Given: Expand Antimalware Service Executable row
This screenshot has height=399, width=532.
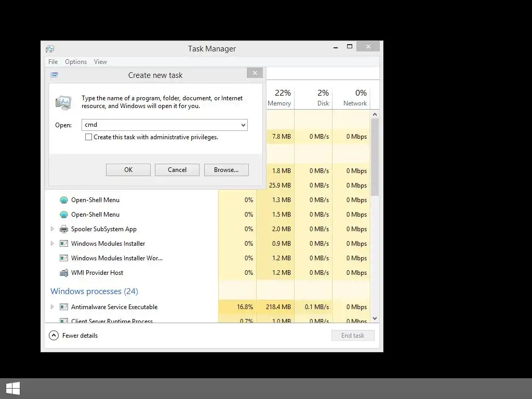Looking at the screenshot, I should point(52,307).
